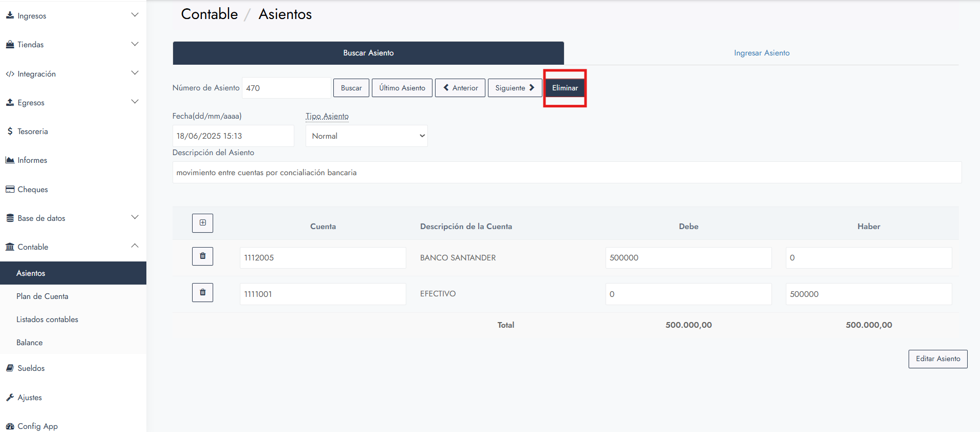
Task: Click the Descripción del Asiento text field
Action: pyautogui.click(x=567, y=173)
